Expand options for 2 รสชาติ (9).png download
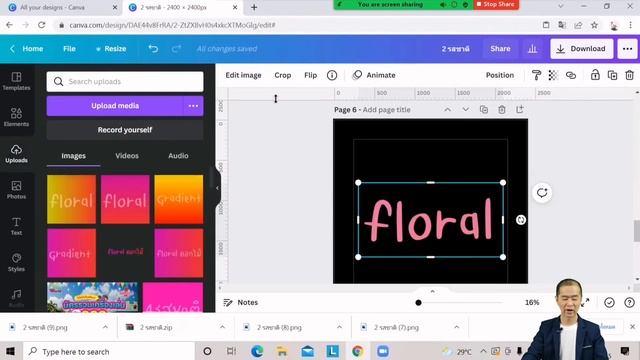The height and width of the screenshot is (360, 640). pyautogui.click(x=105, y=327)
